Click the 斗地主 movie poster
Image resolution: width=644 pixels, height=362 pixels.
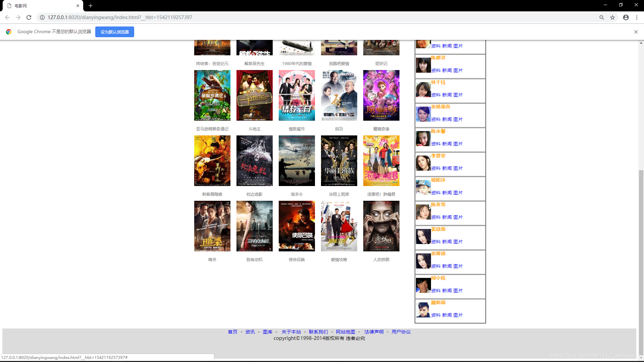tap(254, 96)
